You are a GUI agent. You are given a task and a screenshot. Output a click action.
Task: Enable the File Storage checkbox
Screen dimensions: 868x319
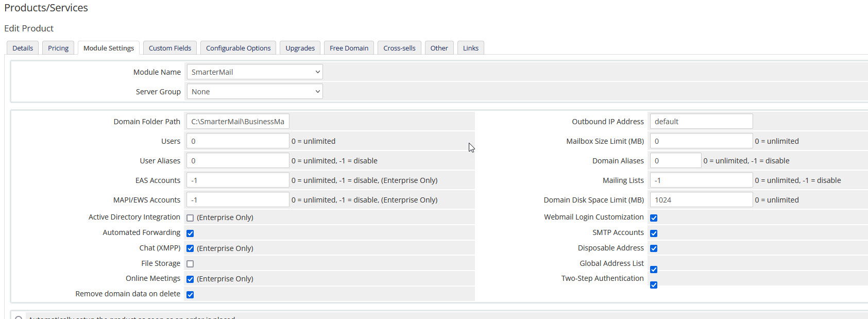[x=190, y=264]
